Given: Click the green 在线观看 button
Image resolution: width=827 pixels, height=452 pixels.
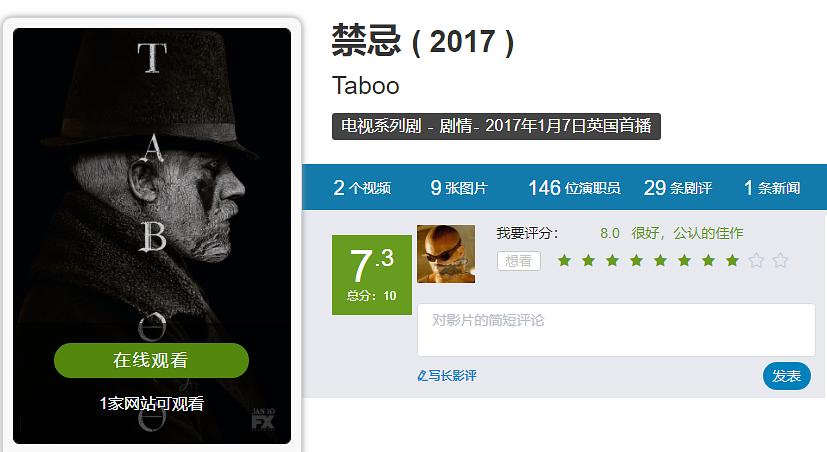Looking at the screenshot, I should 151,360.
